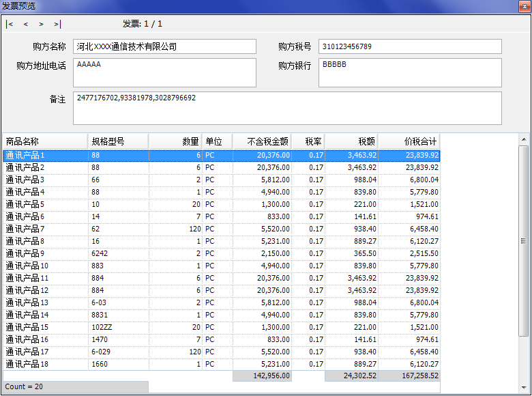Click spec cell 1470
Image resolution: width=532 pixels, height=396 pixels.
pyautogui.click(x=119, y=339)
